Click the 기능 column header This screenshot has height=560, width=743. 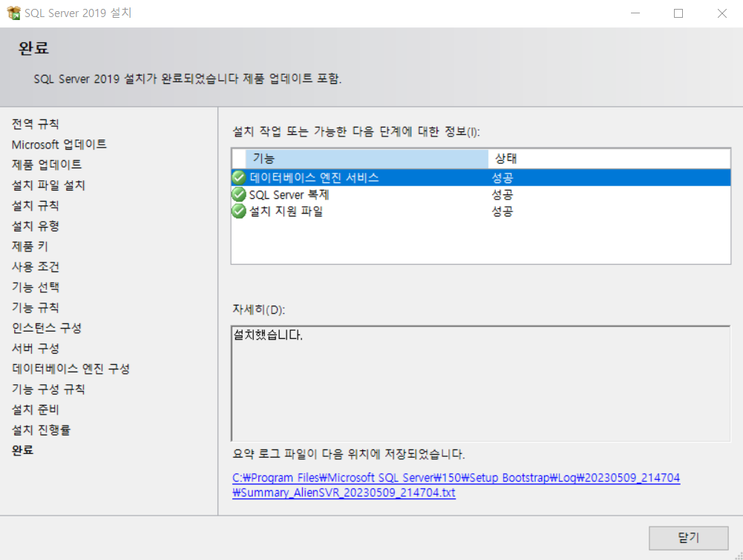point(367,159)
